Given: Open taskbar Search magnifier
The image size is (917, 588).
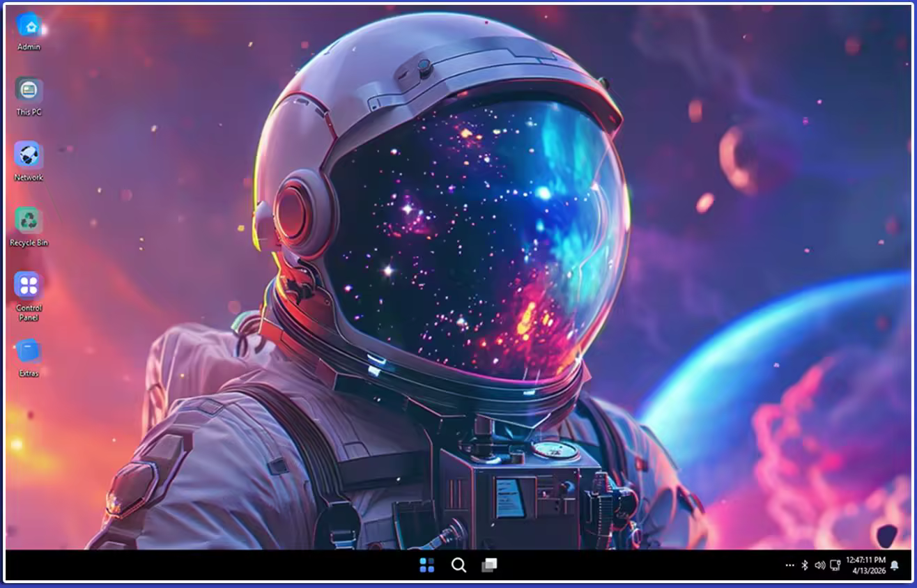Looking at the screenshot, I should (x=458, y=565).
